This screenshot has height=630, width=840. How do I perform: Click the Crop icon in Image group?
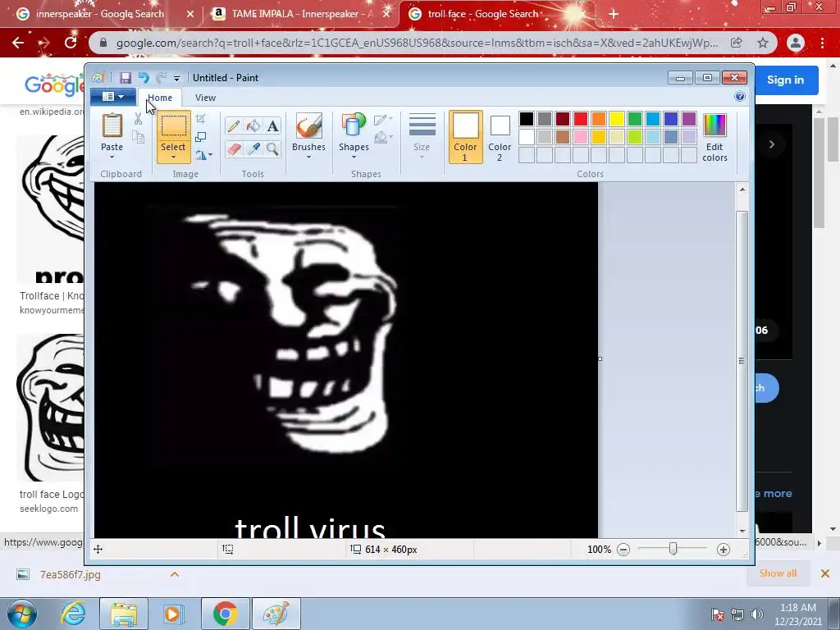(201, 119)
